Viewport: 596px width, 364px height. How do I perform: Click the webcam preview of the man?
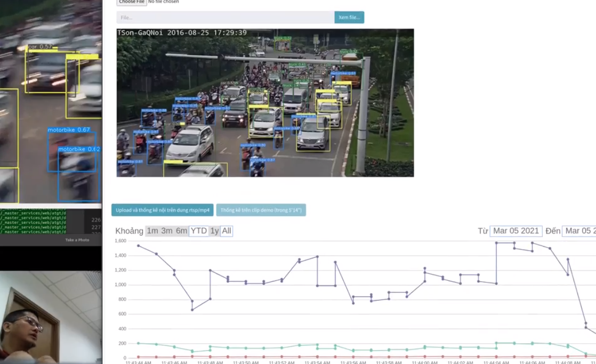click(x=51, y=317)
